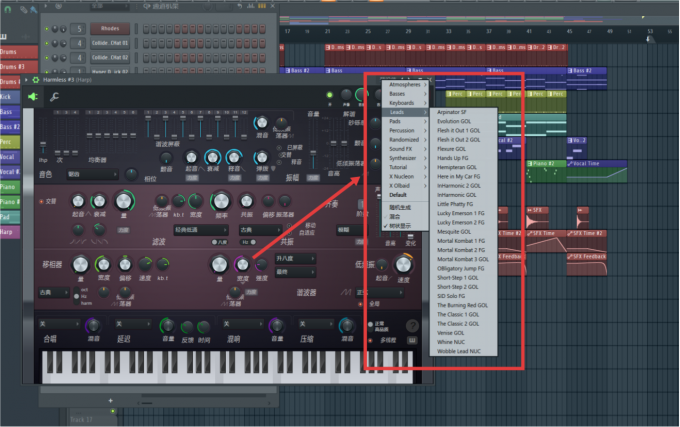Click the green plug icon in Harmless
Image resolution: width=680 pixels, height=427 pixels.
(x=33, y=97)
